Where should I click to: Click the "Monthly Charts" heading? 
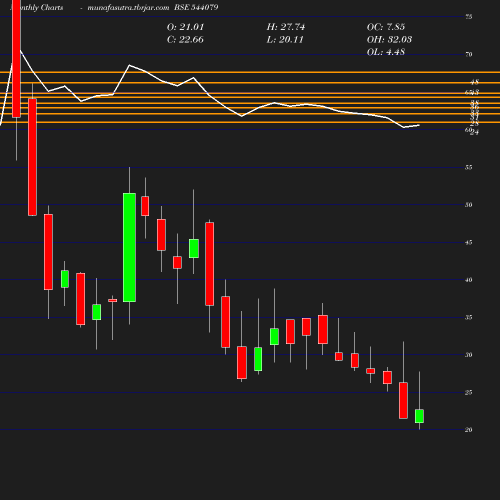point(37,7)
